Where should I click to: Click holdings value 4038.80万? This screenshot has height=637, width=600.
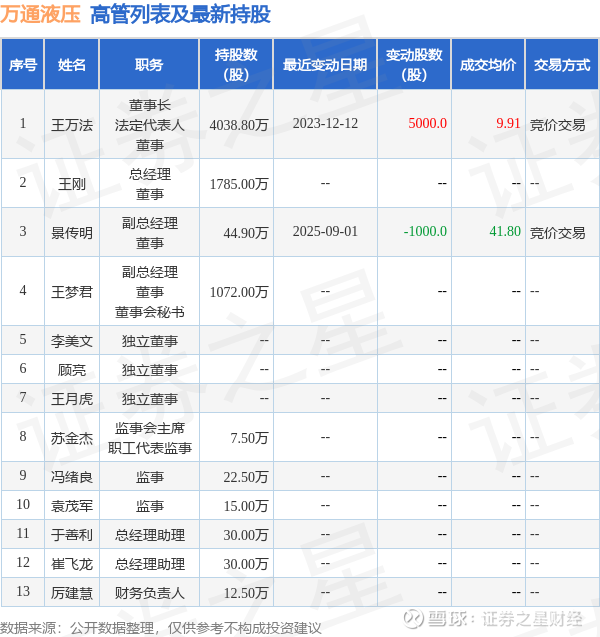239,125
